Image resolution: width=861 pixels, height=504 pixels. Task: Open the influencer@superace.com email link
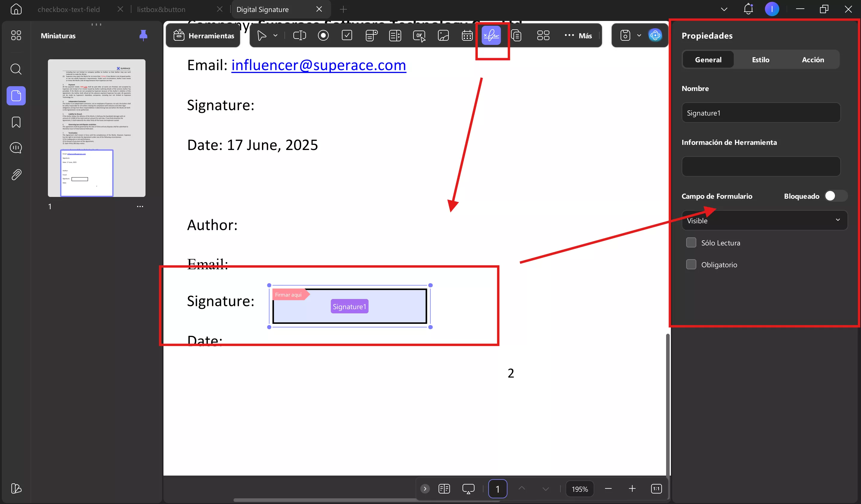(319, 65)
